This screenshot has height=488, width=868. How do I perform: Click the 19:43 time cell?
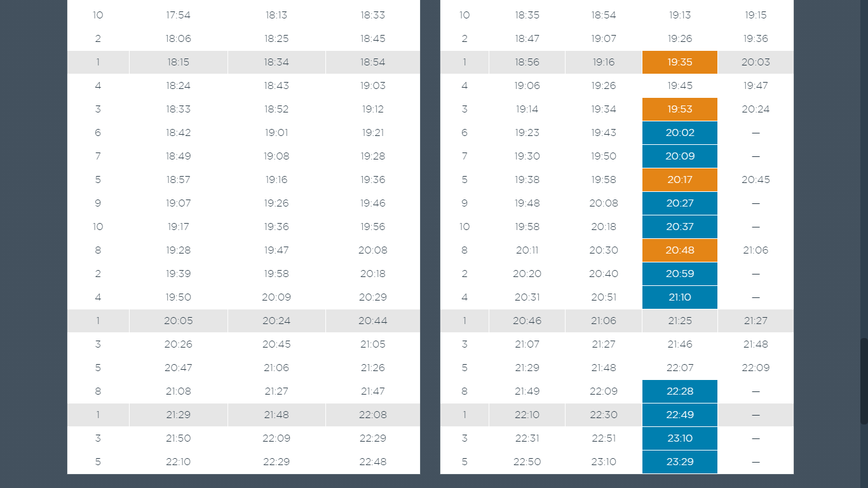pos(604,133)
